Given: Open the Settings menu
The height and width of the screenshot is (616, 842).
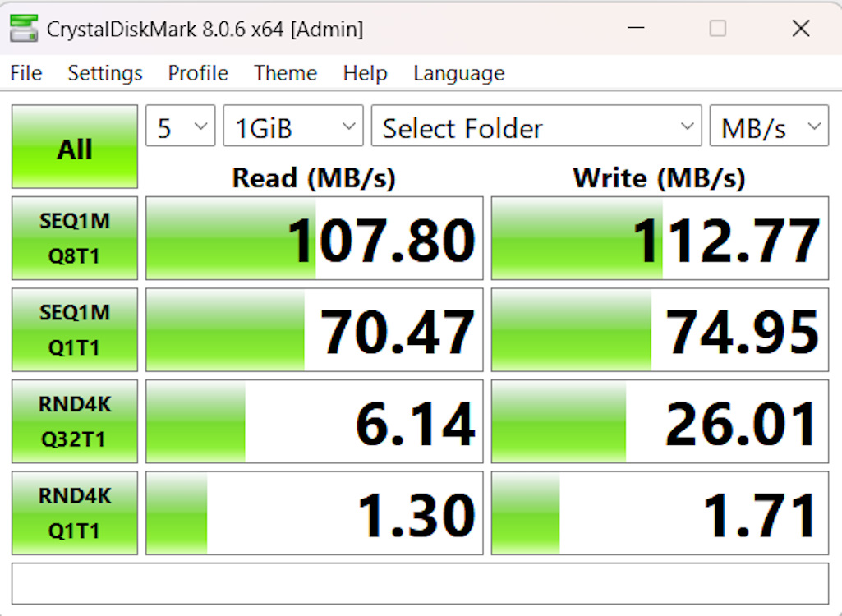Looking at the screenshot, I should (104, 73).
